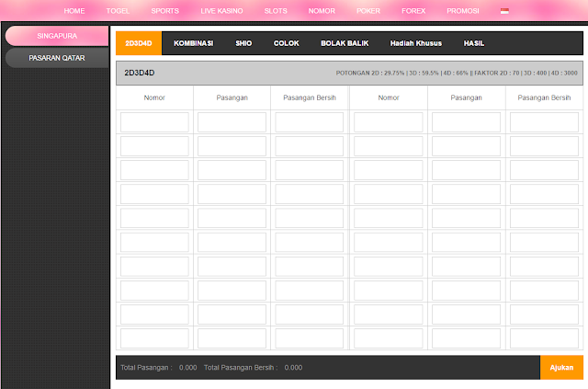
Task: Switch to SHIO tab
Action: (x=243, y=43)
